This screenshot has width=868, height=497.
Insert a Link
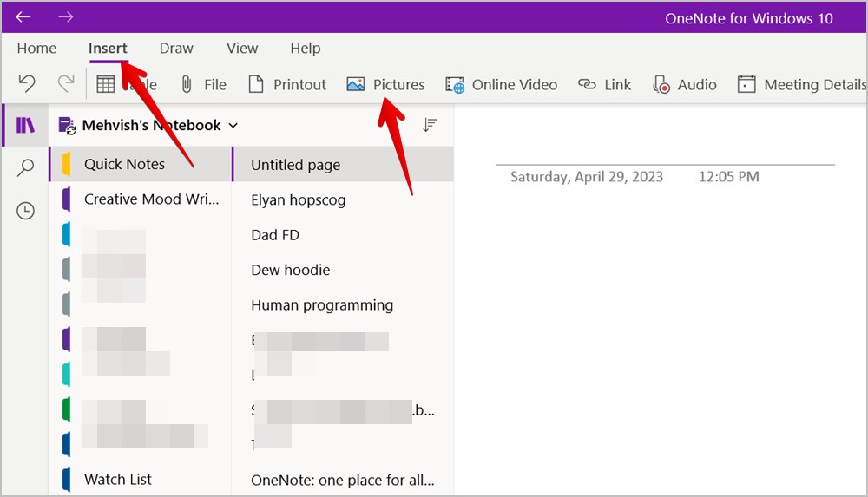[x=604, y=85]
